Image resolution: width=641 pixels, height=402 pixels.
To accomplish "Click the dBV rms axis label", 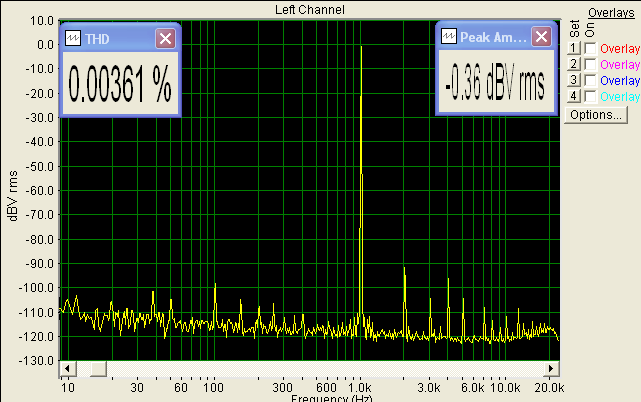I will 13,196.
